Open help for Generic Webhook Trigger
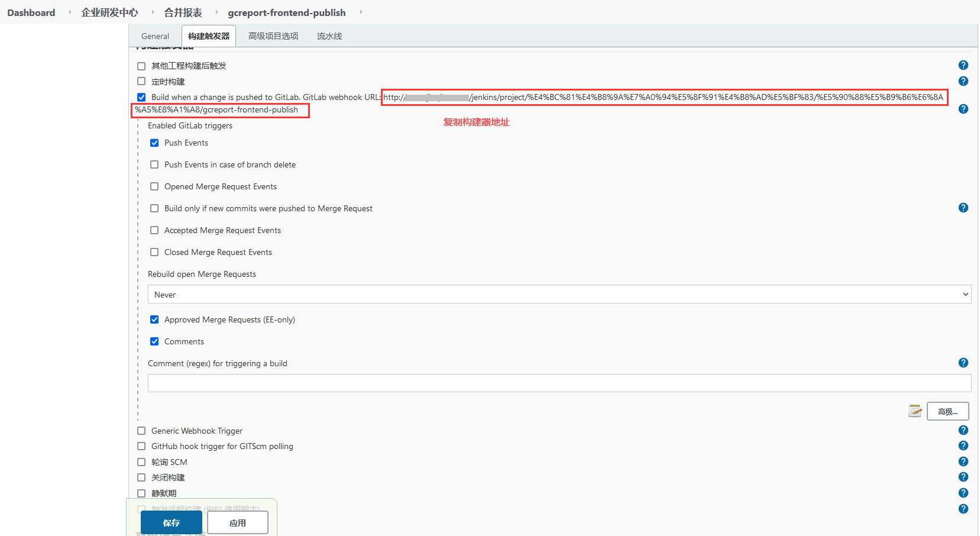 (x=963, y=430)
